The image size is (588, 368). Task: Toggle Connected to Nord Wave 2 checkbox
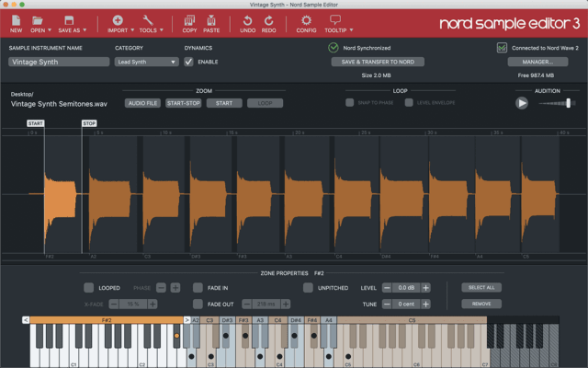click(502, 48)
